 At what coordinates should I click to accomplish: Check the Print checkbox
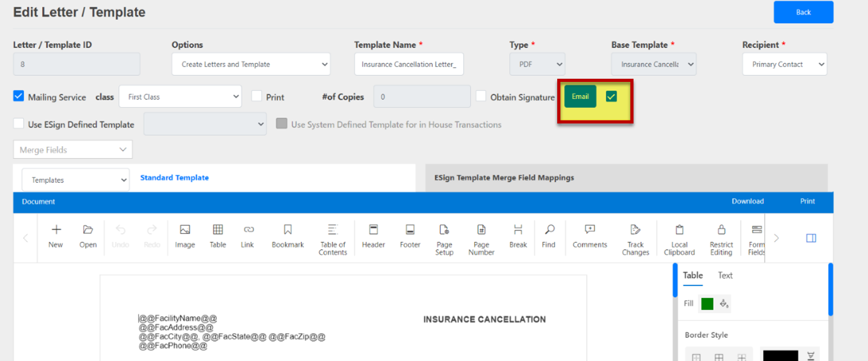pos(257,96)
